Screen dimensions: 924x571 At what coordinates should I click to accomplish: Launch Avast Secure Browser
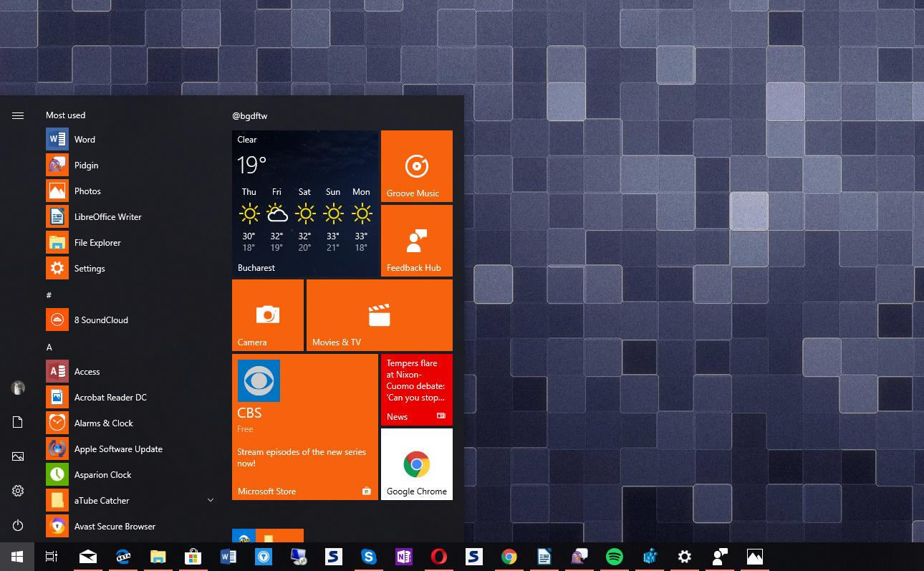130,527
